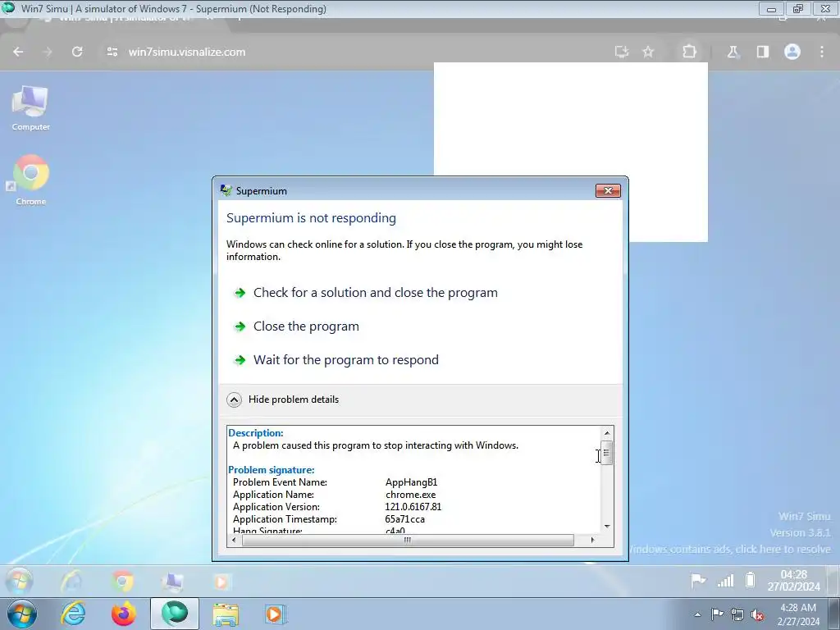The image size is (840, 630).
Task: Open the Chrome Labs flask icon
Action: pyautogui.click(x=733, y=52)
